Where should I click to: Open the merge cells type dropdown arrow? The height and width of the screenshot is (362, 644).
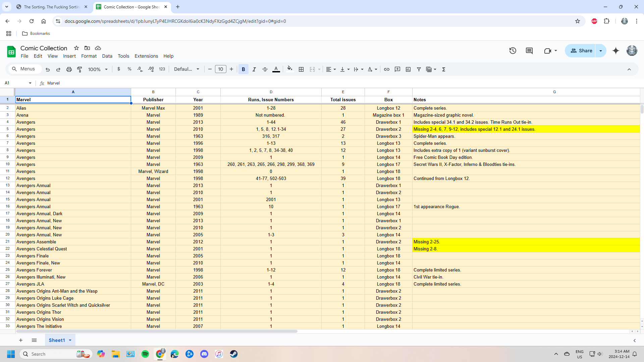click(x=319, y=69)
